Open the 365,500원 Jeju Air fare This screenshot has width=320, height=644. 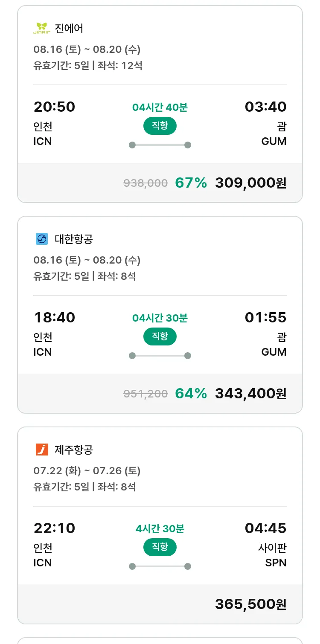click(x=250, y=604)
